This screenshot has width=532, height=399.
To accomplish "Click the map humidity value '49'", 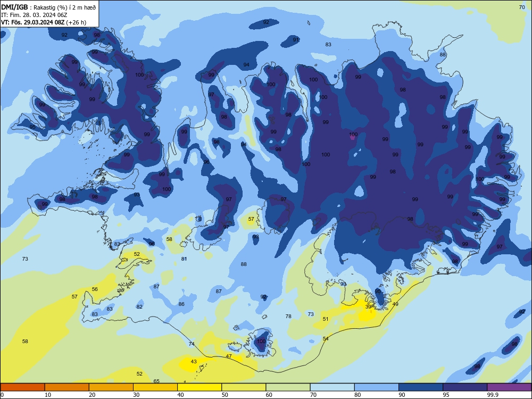I will coord(395,304).
